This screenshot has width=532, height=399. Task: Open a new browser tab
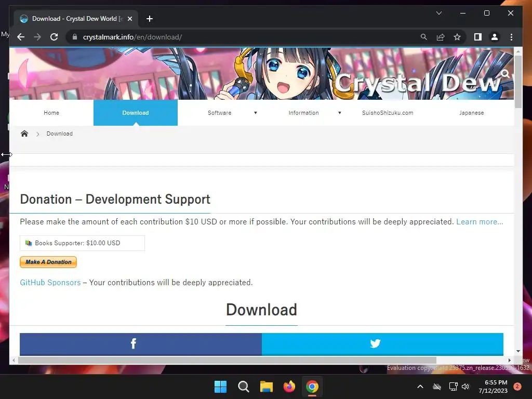coord(150,19)
